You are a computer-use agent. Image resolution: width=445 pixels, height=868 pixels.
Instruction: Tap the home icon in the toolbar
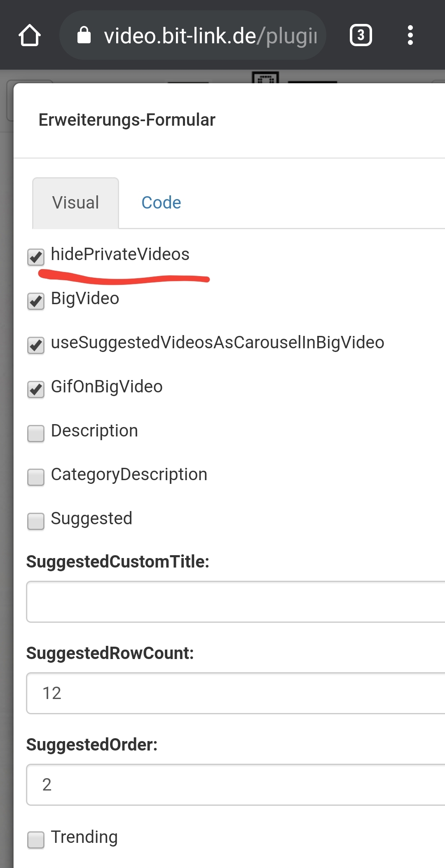point(29,35)
